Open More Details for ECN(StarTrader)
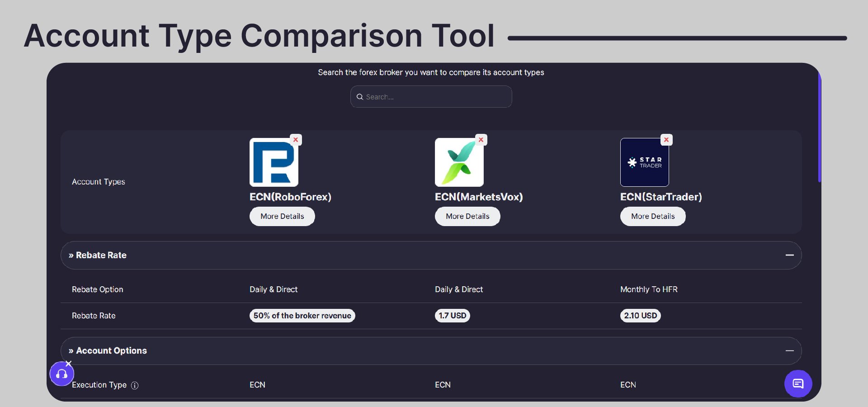868x407 pixels. point(653,216)
